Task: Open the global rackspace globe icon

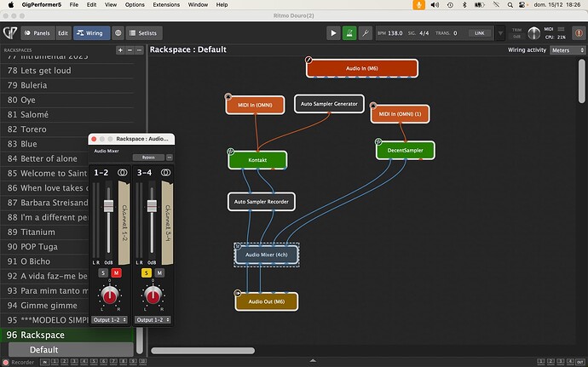Action: tap(118, 33)
